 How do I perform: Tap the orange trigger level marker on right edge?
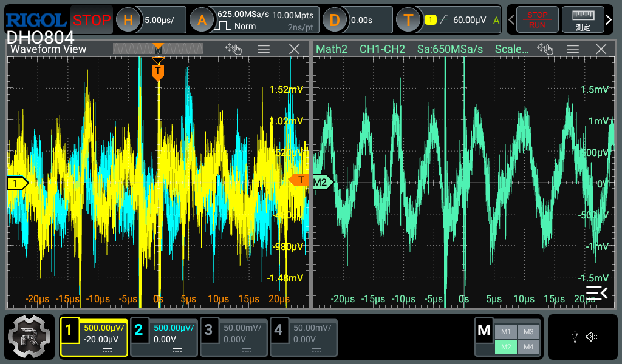tap(299, 180)
